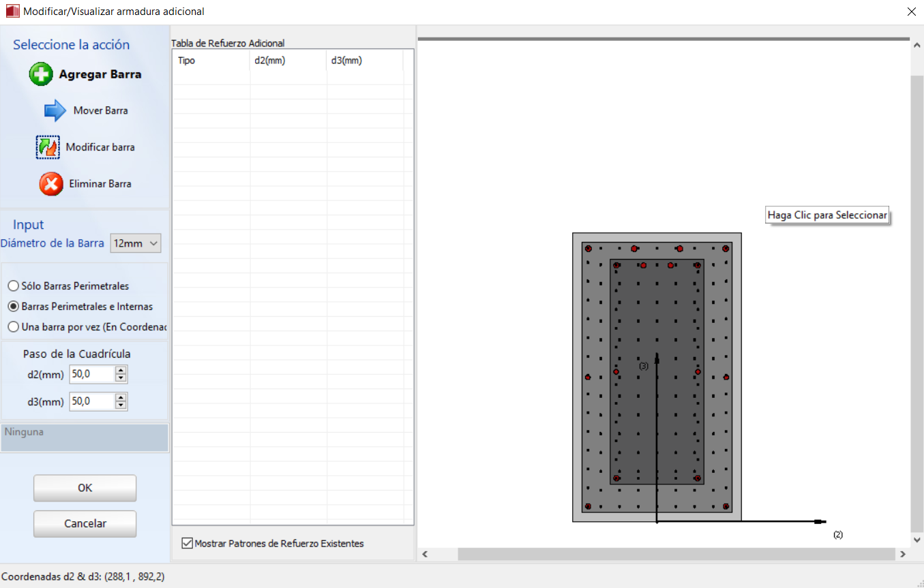Close the armadura adicional dialog window
The image size is (924, 588).
click(x=912, y=12)
